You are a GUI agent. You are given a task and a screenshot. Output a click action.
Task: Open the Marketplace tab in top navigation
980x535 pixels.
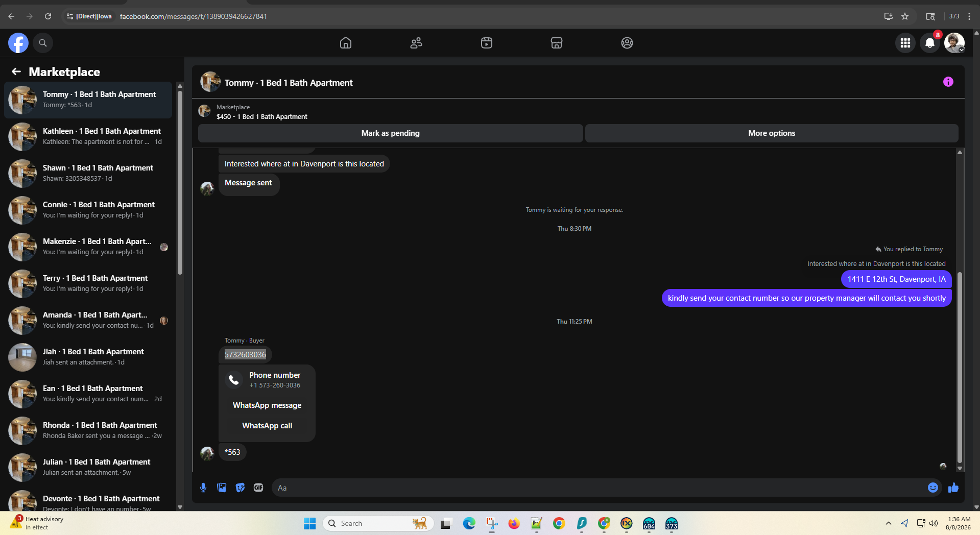(557, 43)
